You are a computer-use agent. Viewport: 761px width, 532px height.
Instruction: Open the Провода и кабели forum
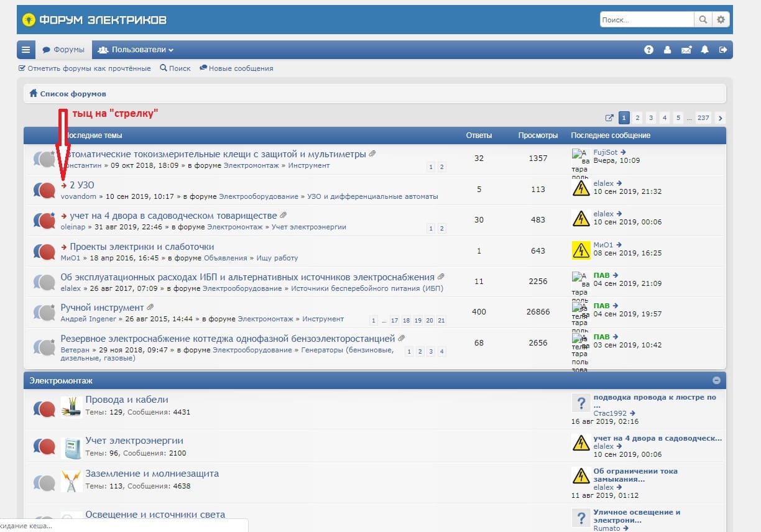127,400
